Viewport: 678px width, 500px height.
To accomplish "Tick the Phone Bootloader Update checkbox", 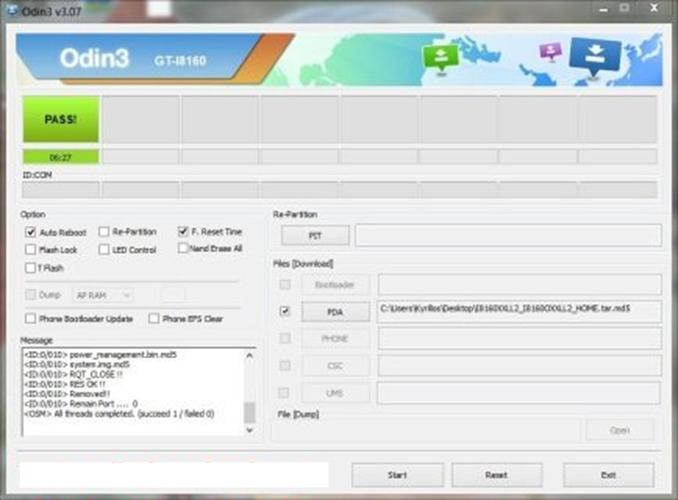I will [30, 319].
